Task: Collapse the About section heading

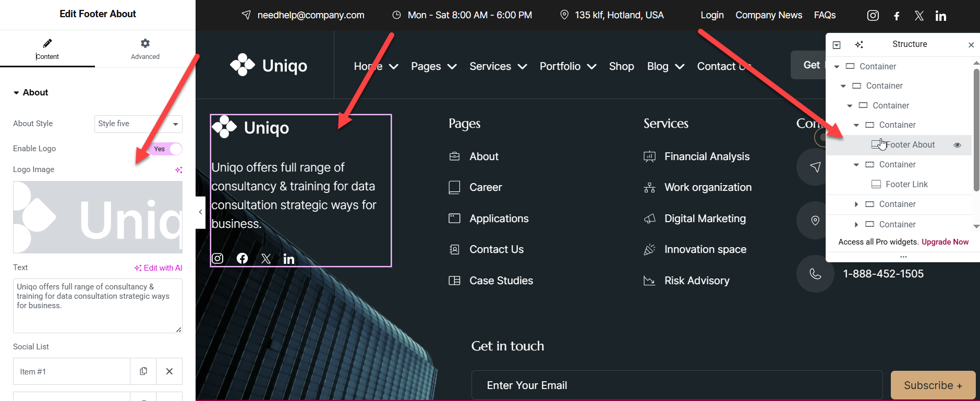Action: pyautogui.click(x=30, y=93)
